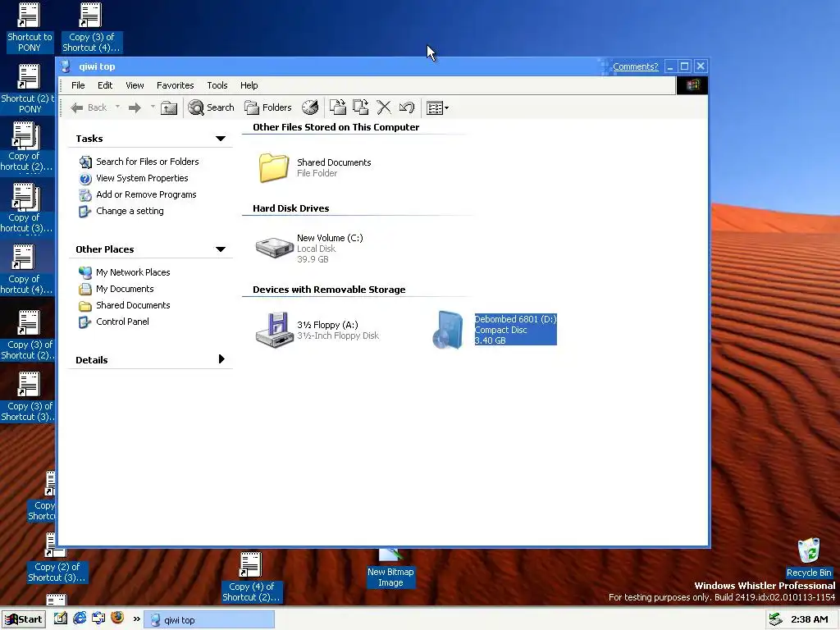Click the qiwi top title bar icon
840x630 pixels.
pyautogui.click(x=66, y=66)
